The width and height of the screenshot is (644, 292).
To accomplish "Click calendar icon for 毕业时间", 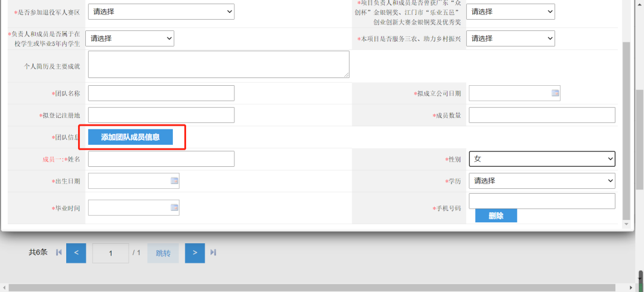I will [174, 207].
